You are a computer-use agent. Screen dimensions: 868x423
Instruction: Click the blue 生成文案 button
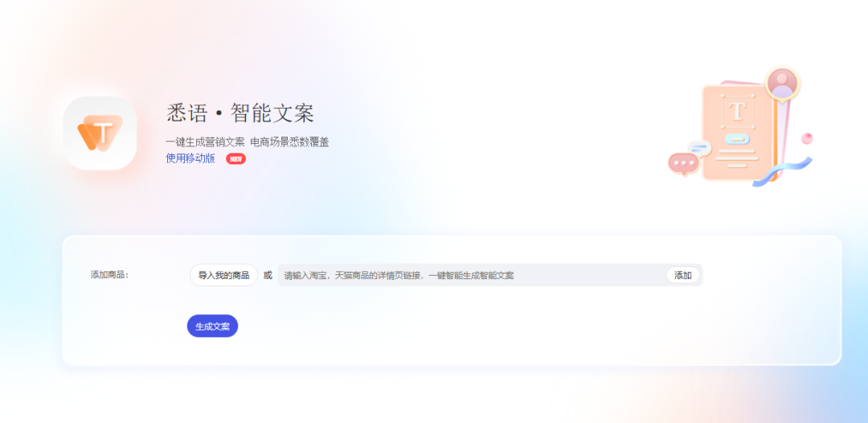212,326
